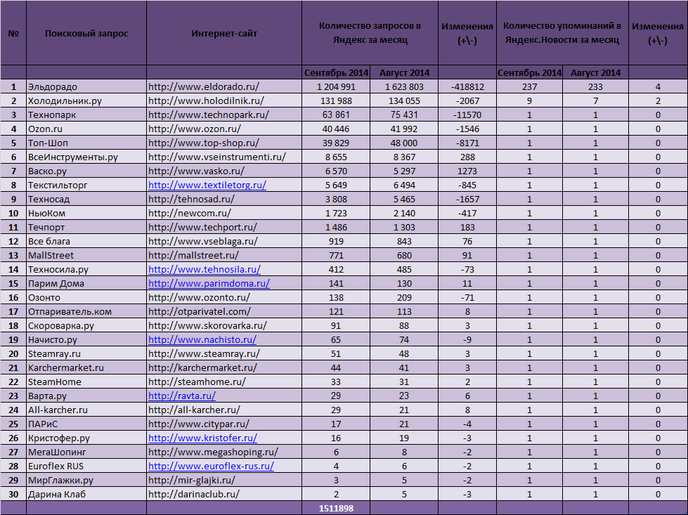Select the Интернет-сайт column header
This screenshot has height=515, width=688.
tap(224, 33)
